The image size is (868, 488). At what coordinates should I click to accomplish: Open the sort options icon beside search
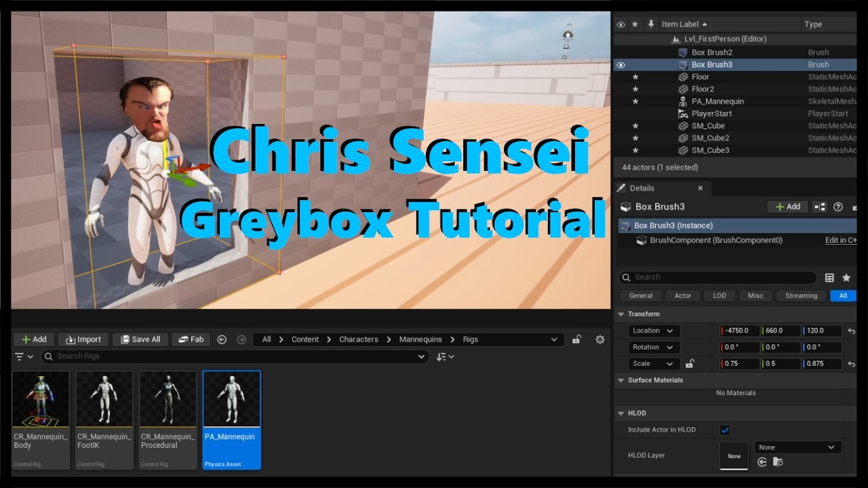coord(446,357)
